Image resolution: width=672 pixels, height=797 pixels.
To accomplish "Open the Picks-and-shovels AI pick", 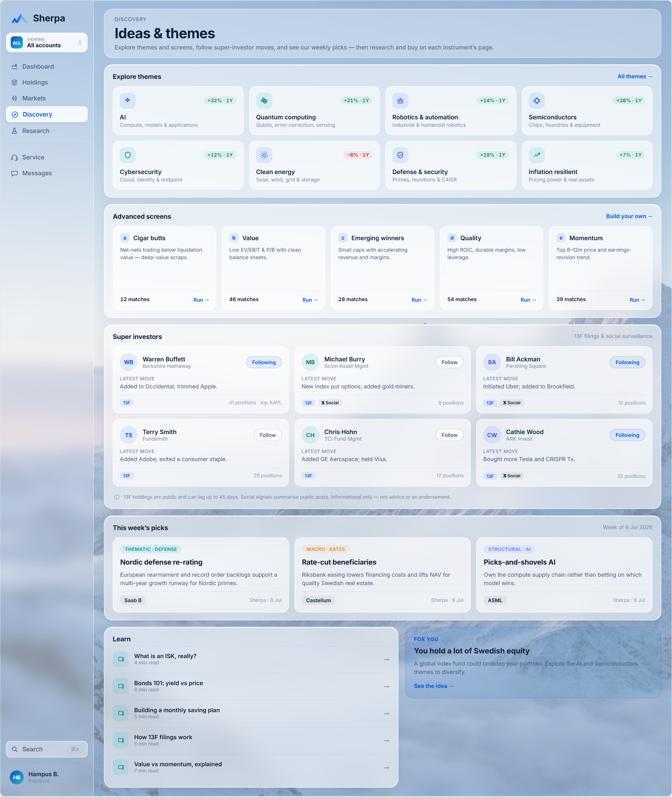I will [564, 575].
